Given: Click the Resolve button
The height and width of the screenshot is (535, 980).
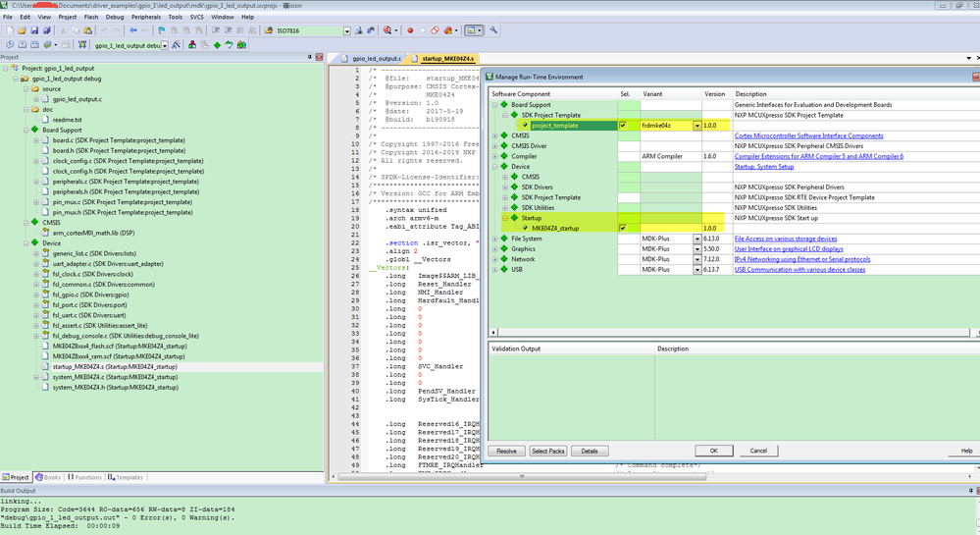Looking at the screenshot, I should [x=506, y=451].
